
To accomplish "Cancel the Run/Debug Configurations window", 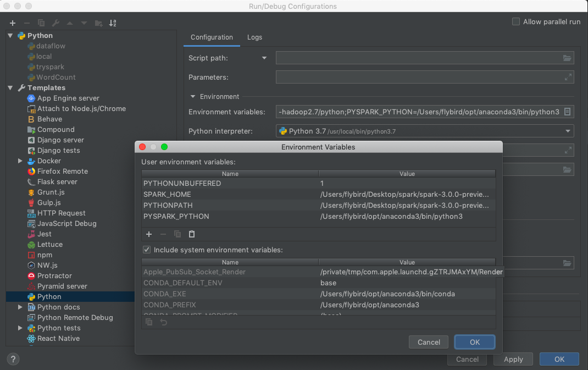I will pyautogui.click(x=467, y=360).
